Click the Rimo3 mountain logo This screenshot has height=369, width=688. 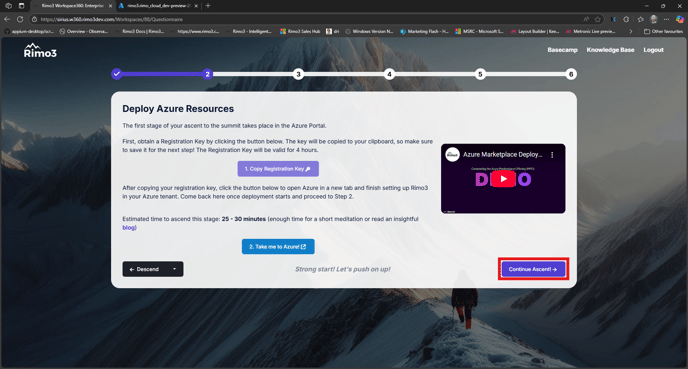(x=40, y=50)
